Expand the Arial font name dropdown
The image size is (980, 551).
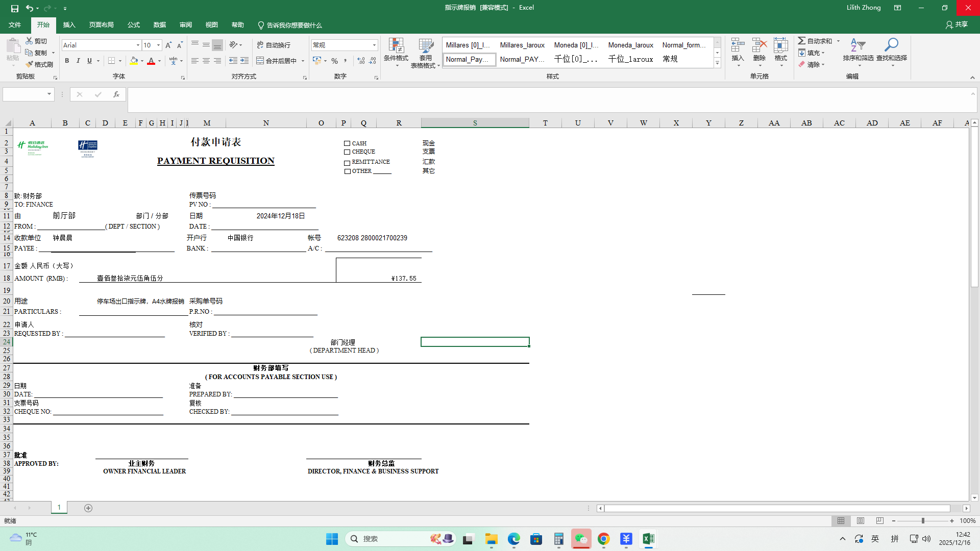point(138,45)
